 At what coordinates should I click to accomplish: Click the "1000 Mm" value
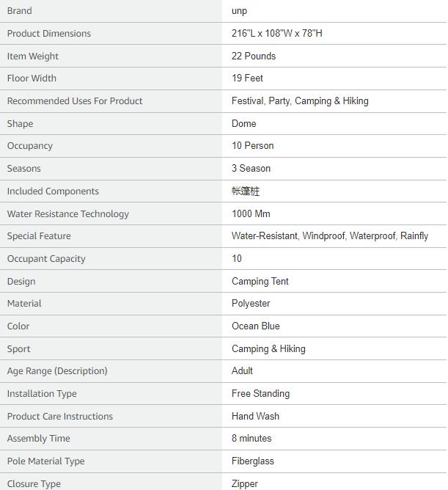tap(251, 214)
